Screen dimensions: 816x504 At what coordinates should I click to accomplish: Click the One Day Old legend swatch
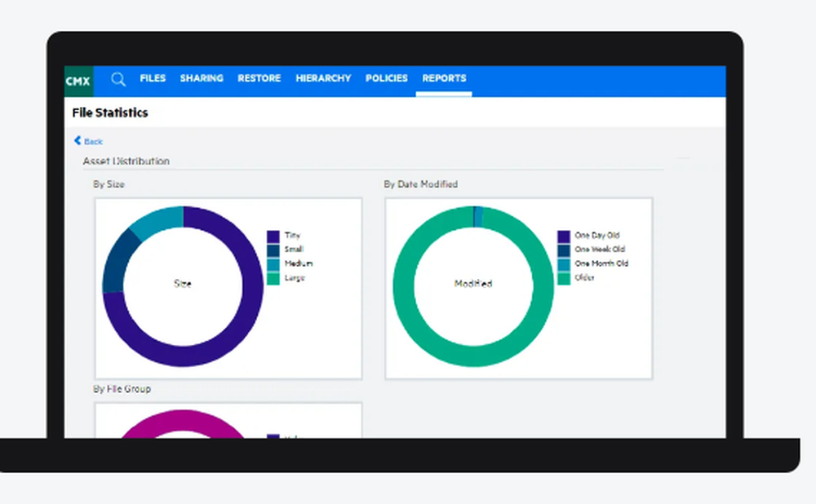(564, 237)
